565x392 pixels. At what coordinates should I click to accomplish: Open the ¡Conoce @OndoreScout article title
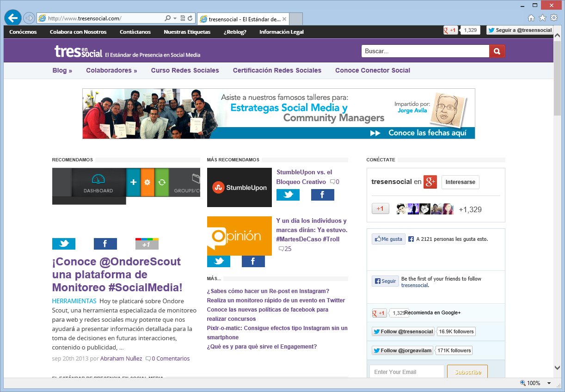click(117, 275)
